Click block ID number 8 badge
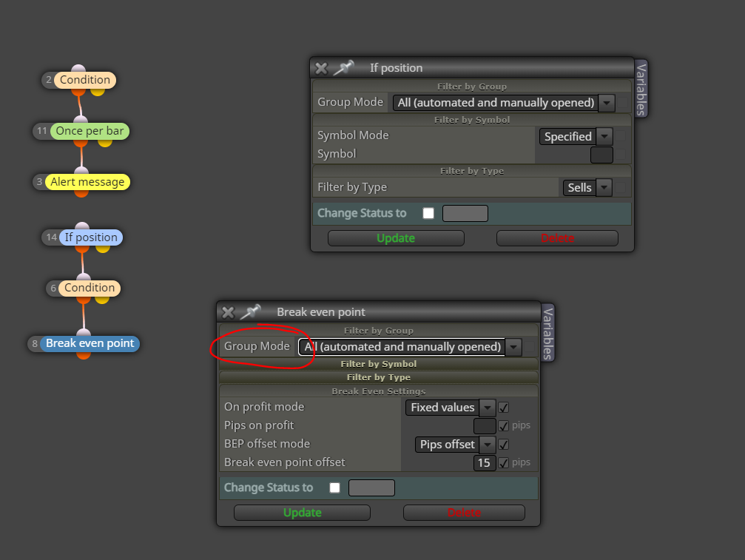 coord(35,343)
